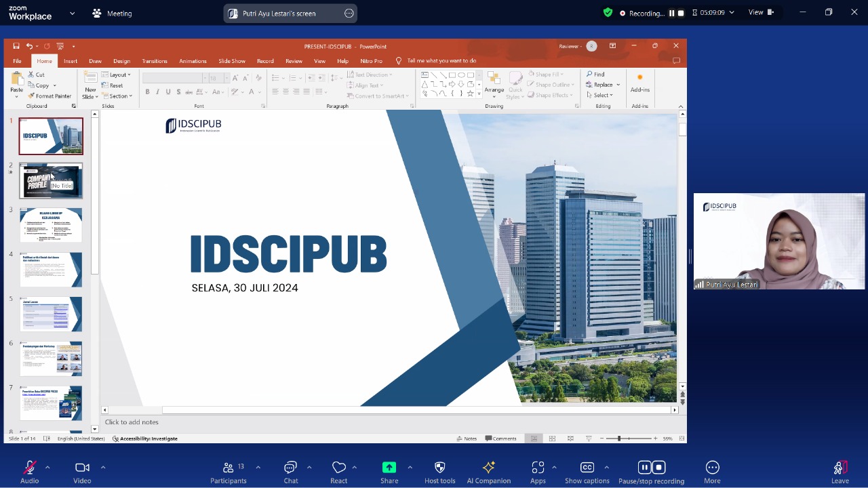
Task: Click Zoom encryption green shield icon
Action: pos(608,12)
